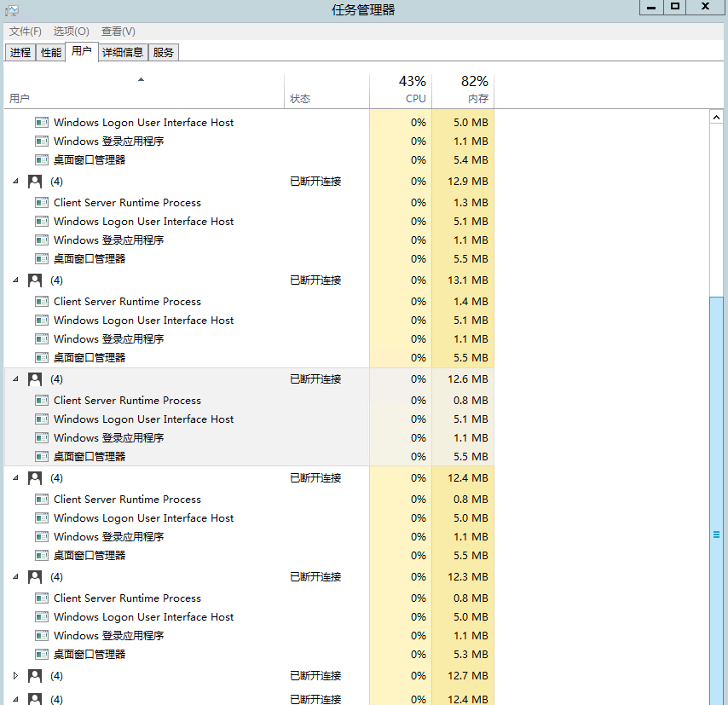Click the user avatar icon of the 12.9 MB group
The image size is (728, 705).
pyautogui.click(x=35, y=181)
